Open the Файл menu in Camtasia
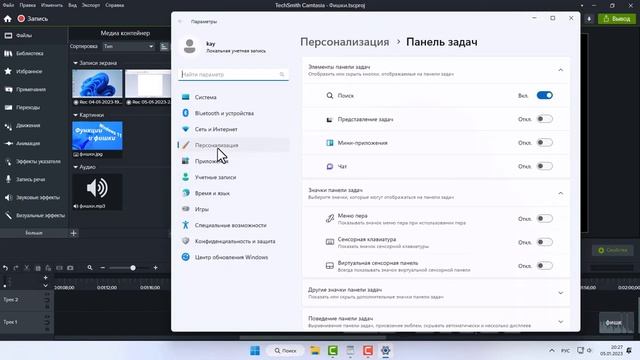Viewport: 640px width, 360px height. click(8, 5)
